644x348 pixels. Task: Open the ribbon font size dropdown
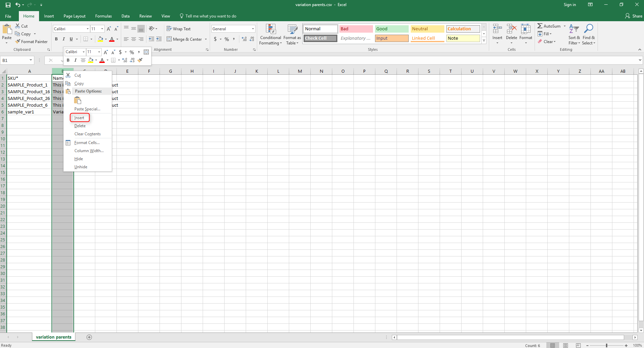point(102,29)
